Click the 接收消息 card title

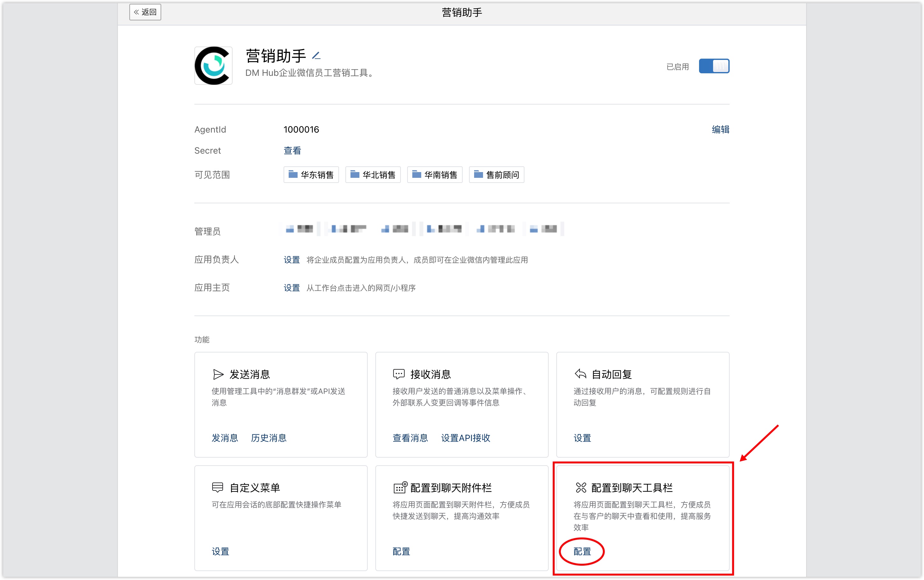click(430, 374)
